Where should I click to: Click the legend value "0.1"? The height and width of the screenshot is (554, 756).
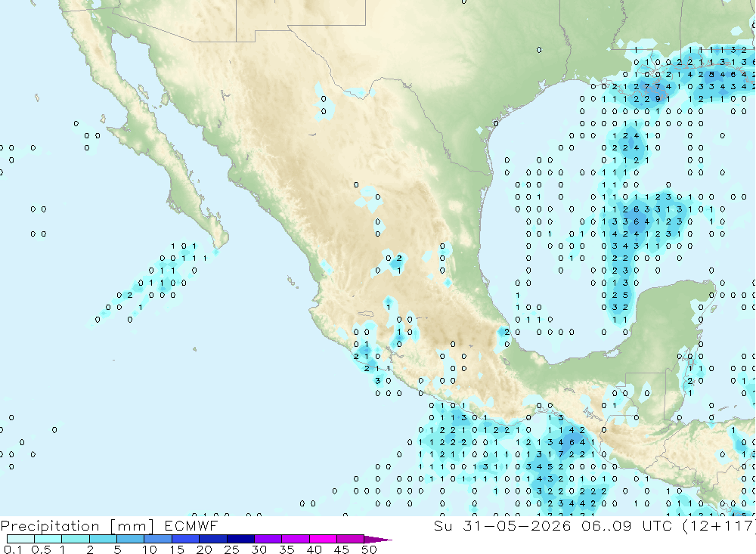(13, 549)
